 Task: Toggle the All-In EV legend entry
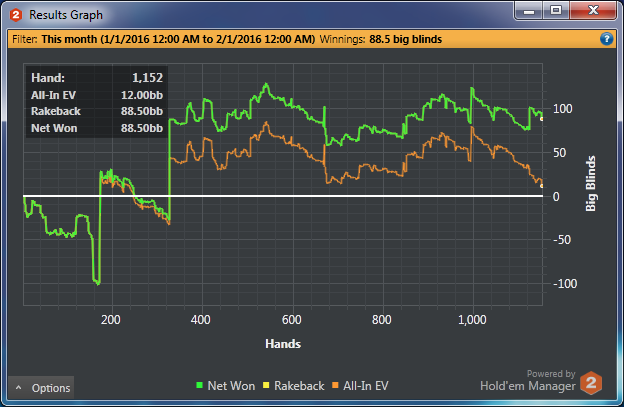[x=360, y=386]
